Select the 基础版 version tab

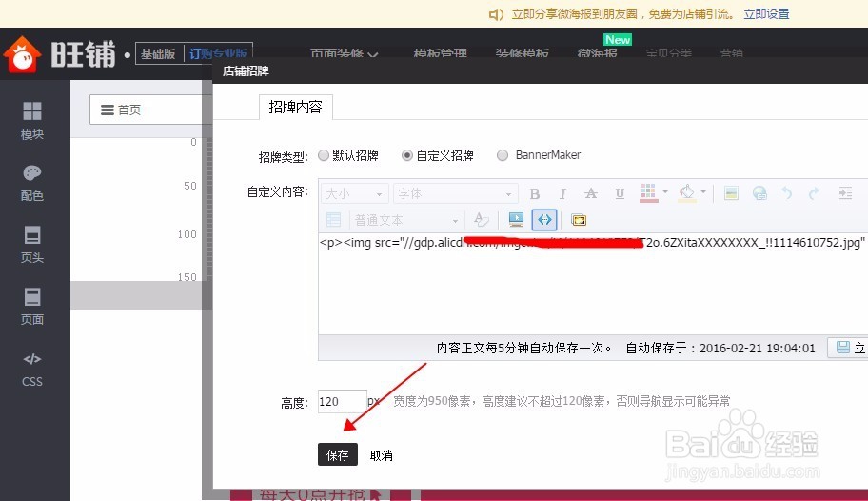[x=158, y=53]
